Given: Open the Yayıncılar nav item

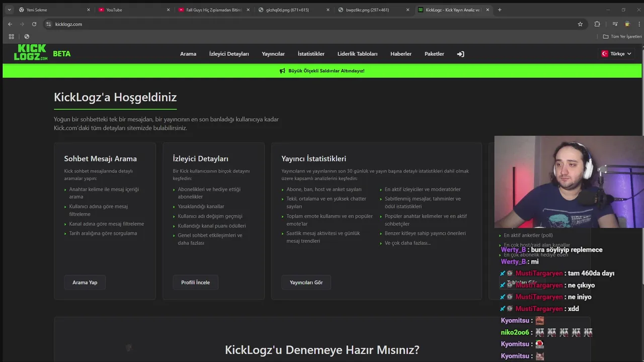Looking at the screenshot, I should coord(273,54).
